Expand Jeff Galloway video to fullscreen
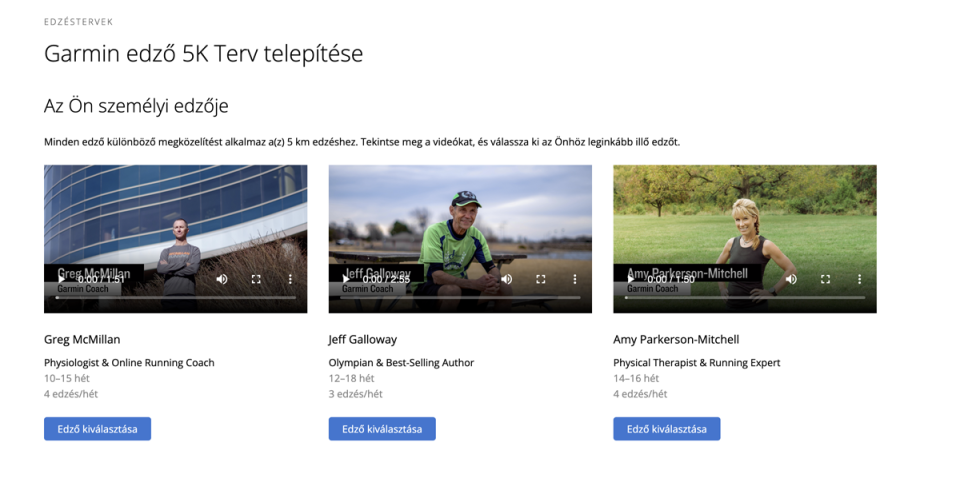This screenshot has height=502, width=960. point(541,279)
